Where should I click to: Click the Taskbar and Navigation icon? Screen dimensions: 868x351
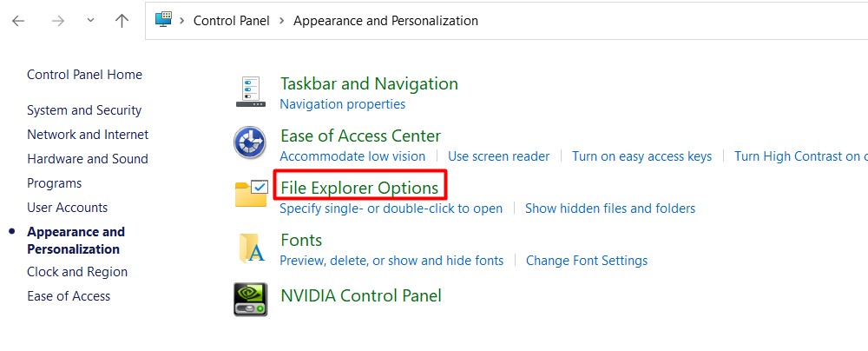[250, 92]
